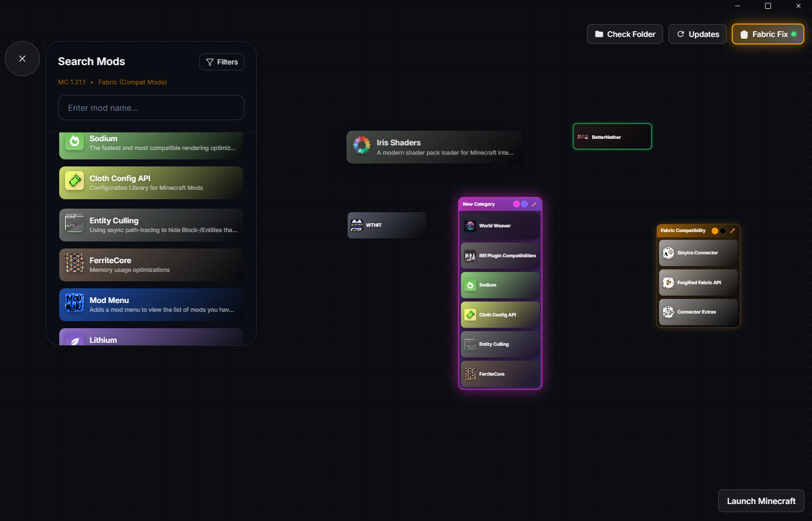812x521 pixels.
Task: Click the Fabric (Compat Mode) label
Action: pyautogui.click(x=132, y=82)
